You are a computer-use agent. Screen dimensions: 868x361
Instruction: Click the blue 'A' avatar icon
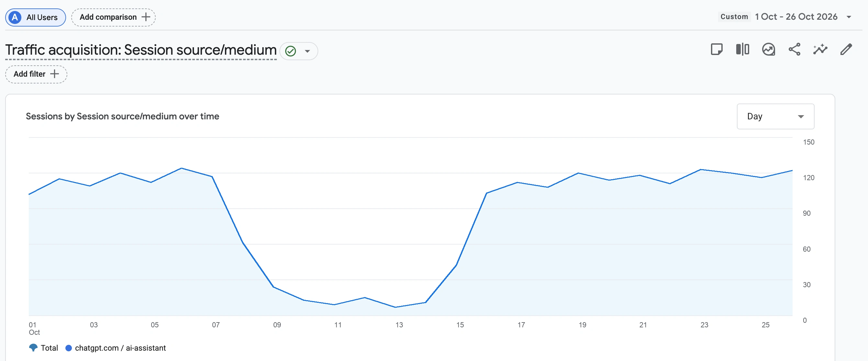tap(15, 17)
